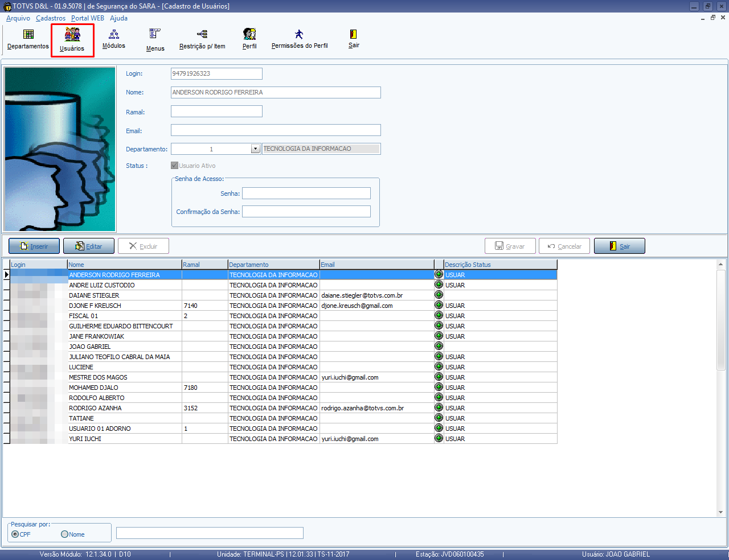
Task: Open Restrição p/ Item toolbar icon
Action: (202, 39)
